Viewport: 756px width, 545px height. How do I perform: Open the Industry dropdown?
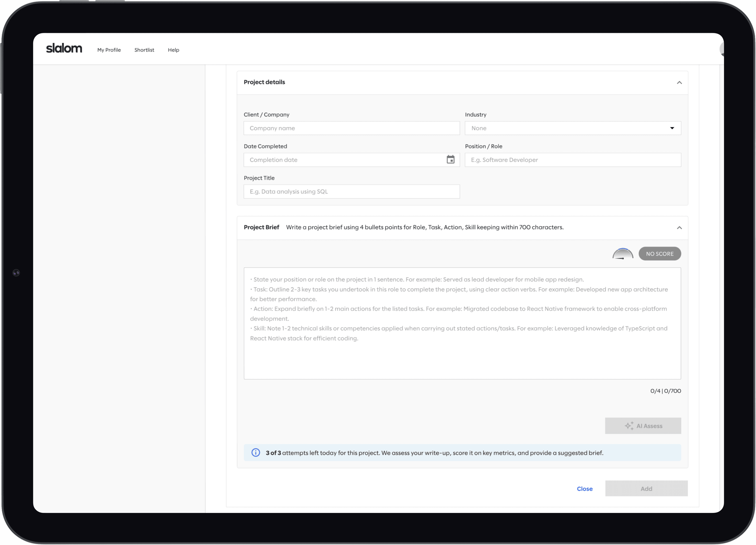(573, 128)
